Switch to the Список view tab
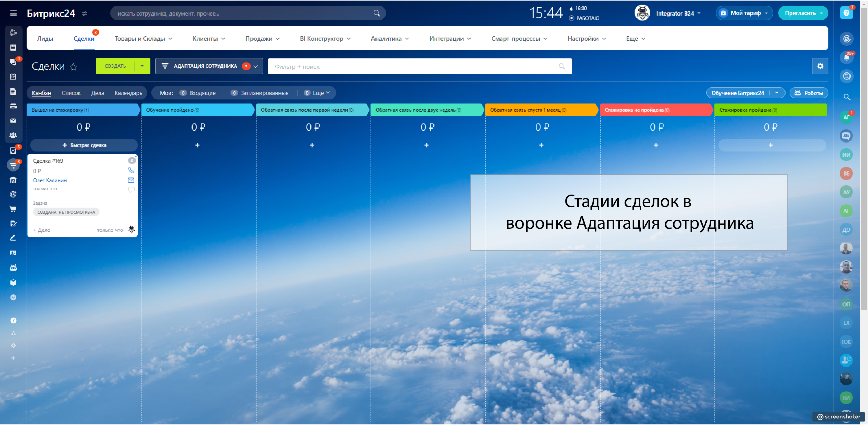Screen dimensions: 868x425 (x=71, y=93)
